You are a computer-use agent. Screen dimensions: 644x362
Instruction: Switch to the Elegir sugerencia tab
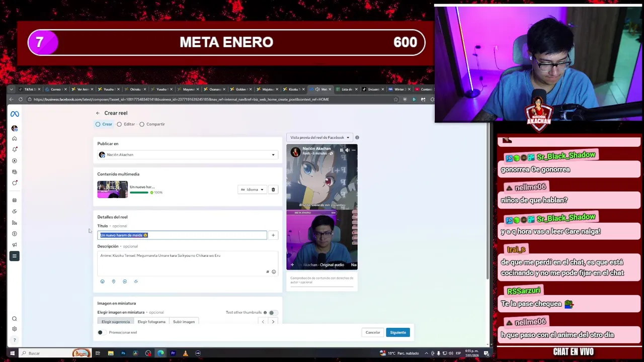(116, 322)
